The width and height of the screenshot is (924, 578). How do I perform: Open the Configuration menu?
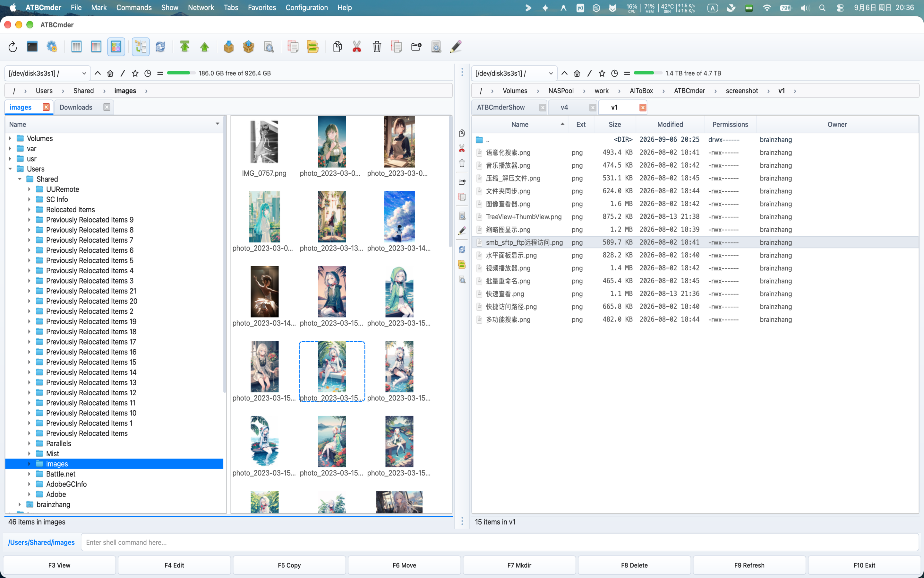[x=307, y=8]
